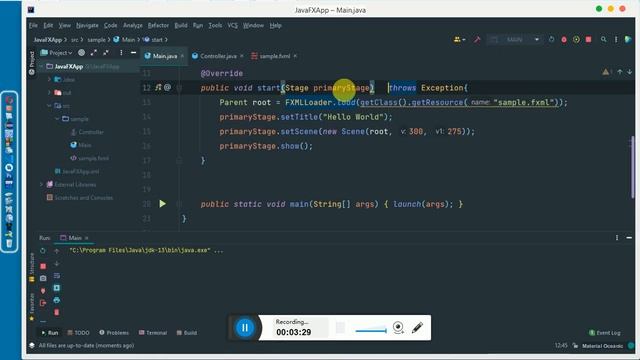Pause the screen recording

[245, 327]
